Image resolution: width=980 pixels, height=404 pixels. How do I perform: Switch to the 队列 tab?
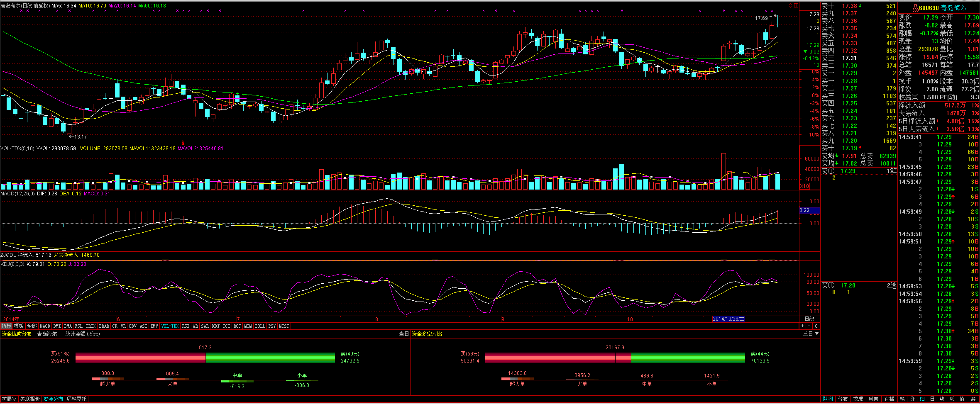point(828,399)
